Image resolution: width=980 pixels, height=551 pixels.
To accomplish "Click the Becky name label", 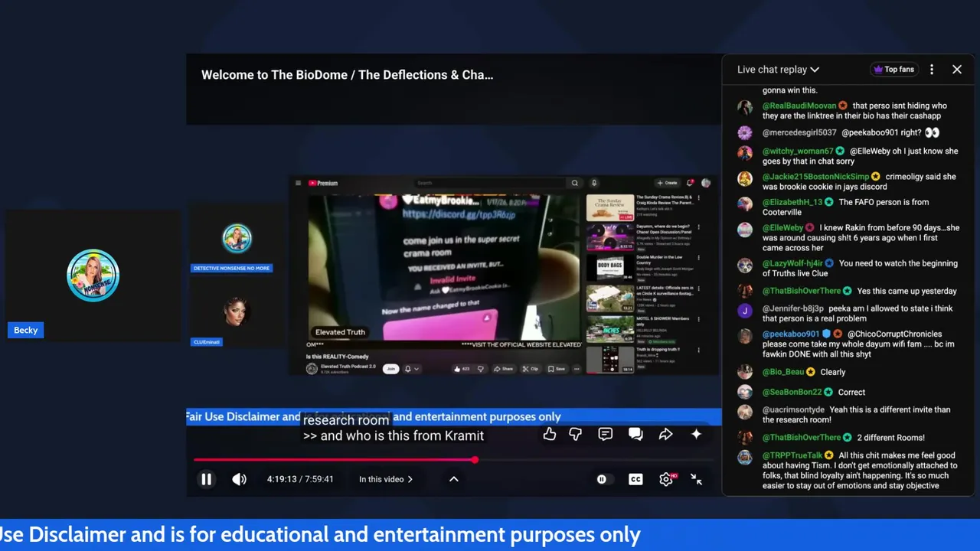I will coord(25,331).
